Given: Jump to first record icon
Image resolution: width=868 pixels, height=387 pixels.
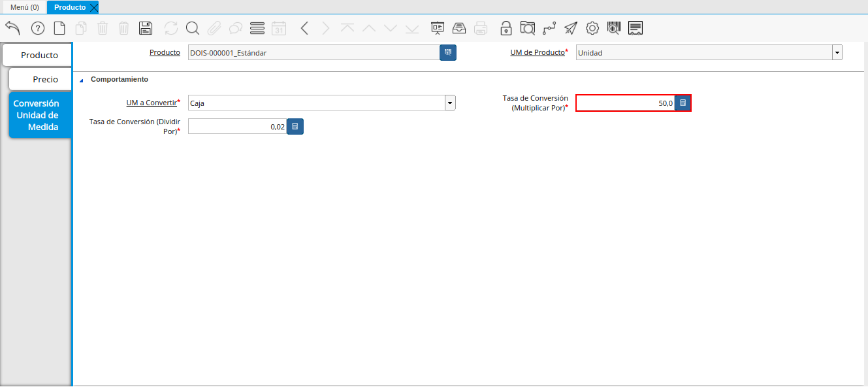Looking at the screenshot, I should tap(347, 28).
